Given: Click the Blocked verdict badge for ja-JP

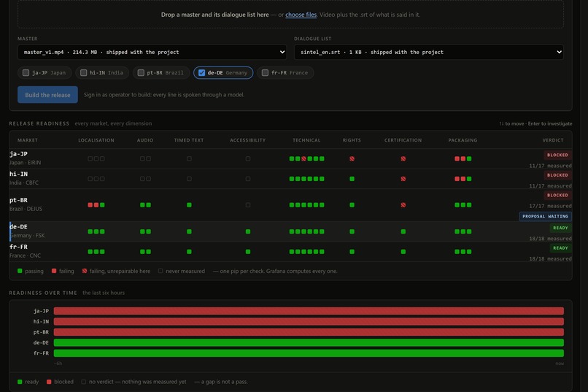Looking at the screenshot, I should [557, 155].
